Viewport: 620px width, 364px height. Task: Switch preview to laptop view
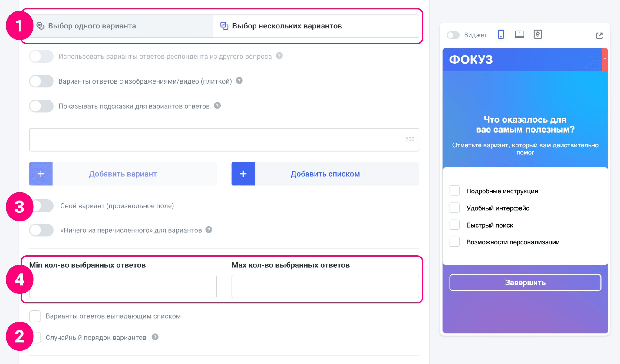click(x=519, y=34)
